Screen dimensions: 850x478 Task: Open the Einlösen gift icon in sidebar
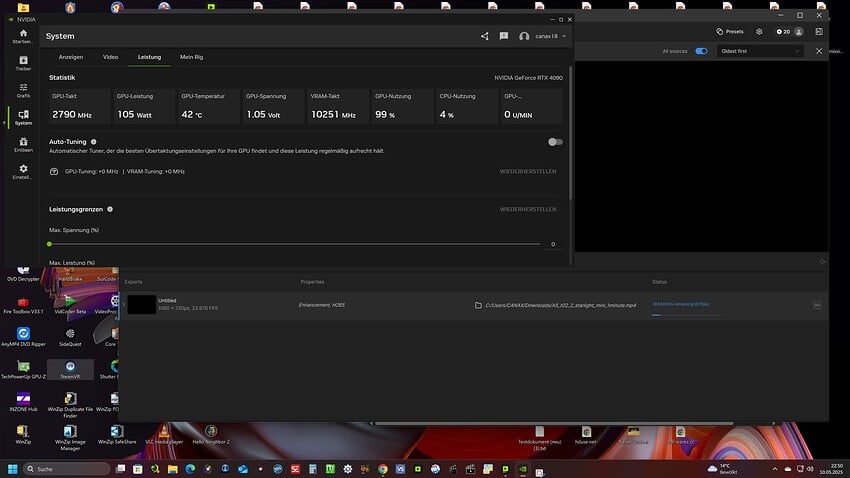(23, 144)
